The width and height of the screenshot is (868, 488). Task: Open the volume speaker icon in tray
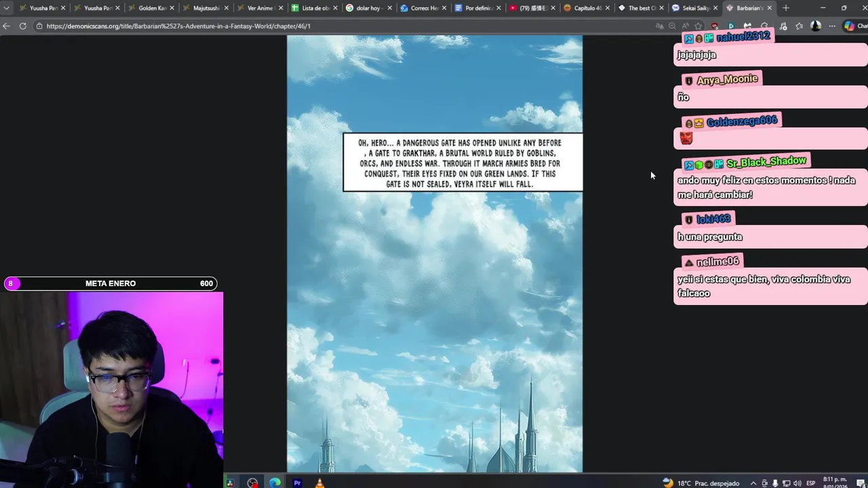coord(797,483)
